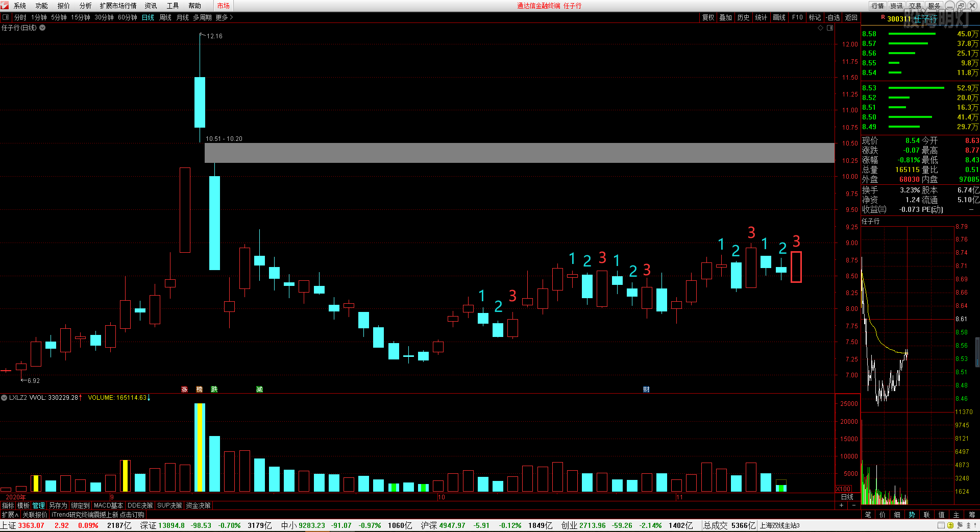Screen dimensions: 980x532
Task: Open the 扩展市场行情 menu
Action: click(x=118, y=6)
